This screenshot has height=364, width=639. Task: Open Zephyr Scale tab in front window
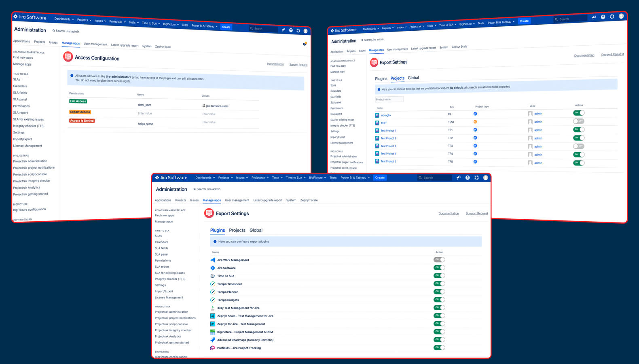(309, 200)
